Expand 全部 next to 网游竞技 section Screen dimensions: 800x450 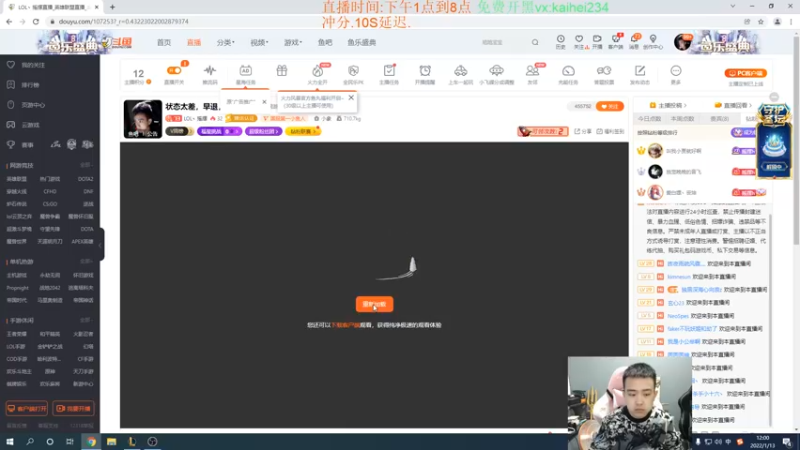coord(86,165)
